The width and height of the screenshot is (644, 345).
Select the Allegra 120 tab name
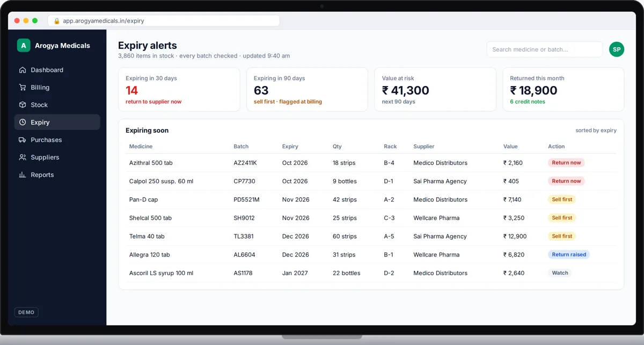150,255
